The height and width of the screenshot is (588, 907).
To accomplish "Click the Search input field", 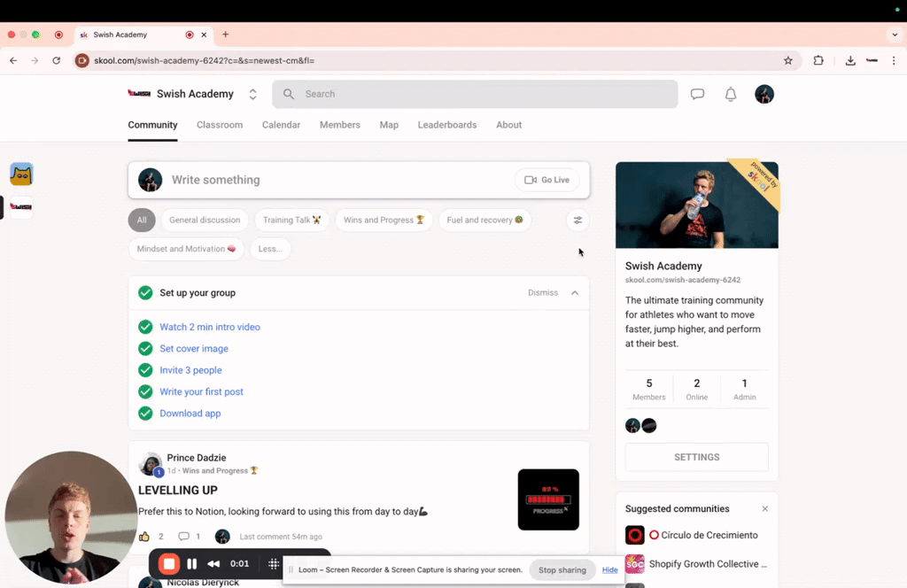I will [475, 94].
